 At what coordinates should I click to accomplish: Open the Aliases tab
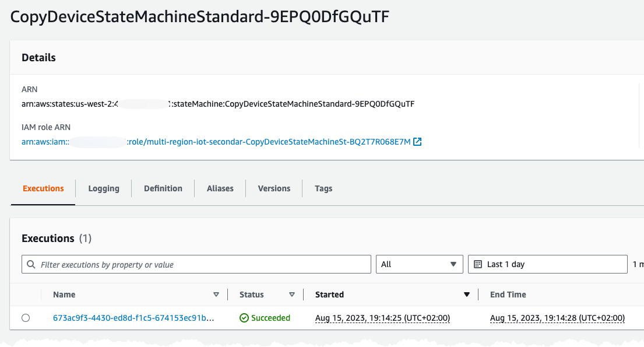pos(220,188)
